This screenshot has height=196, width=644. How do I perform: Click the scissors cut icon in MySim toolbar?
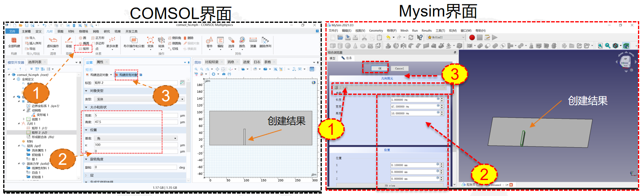coord(364,37)
